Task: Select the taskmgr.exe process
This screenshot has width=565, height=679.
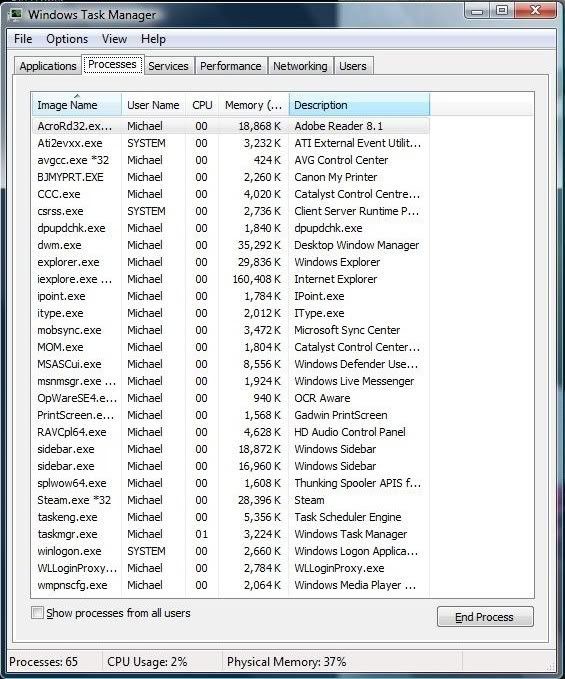Action: click(x=231, y=534)
